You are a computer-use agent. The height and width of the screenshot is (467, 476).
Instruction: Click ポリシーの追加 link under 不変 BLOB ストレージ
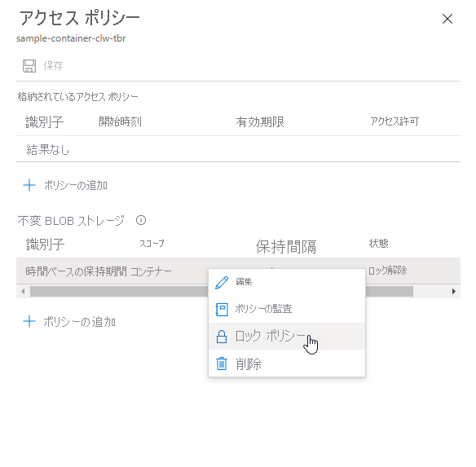(80, 322)
